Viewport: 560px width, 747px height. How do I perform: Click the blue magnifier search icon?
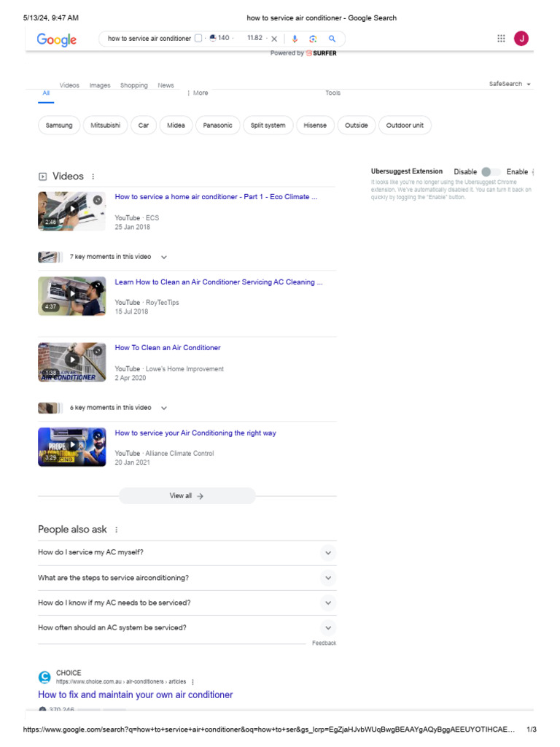[x=332, y=39]
